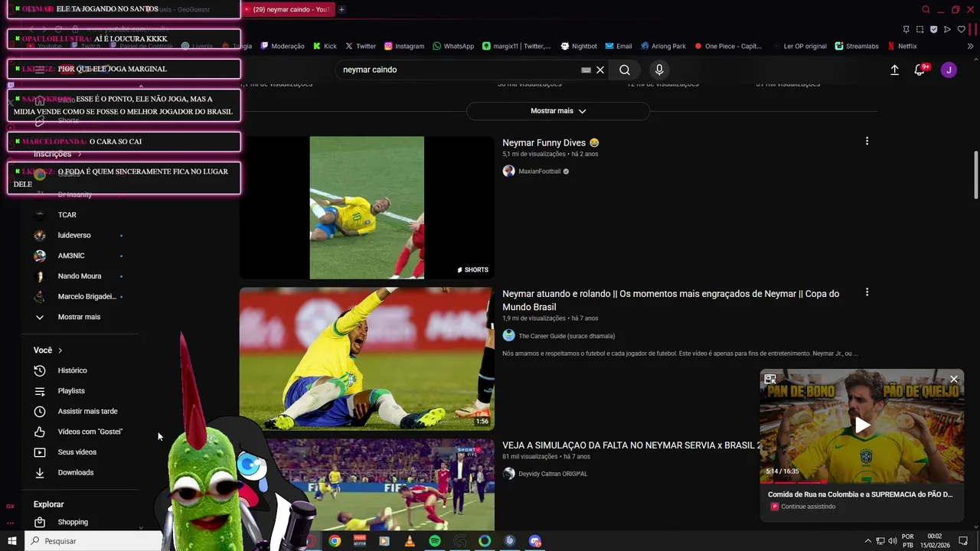Open the Você section chevron
This screenshot has width=980, height=551.
point(60,350)
